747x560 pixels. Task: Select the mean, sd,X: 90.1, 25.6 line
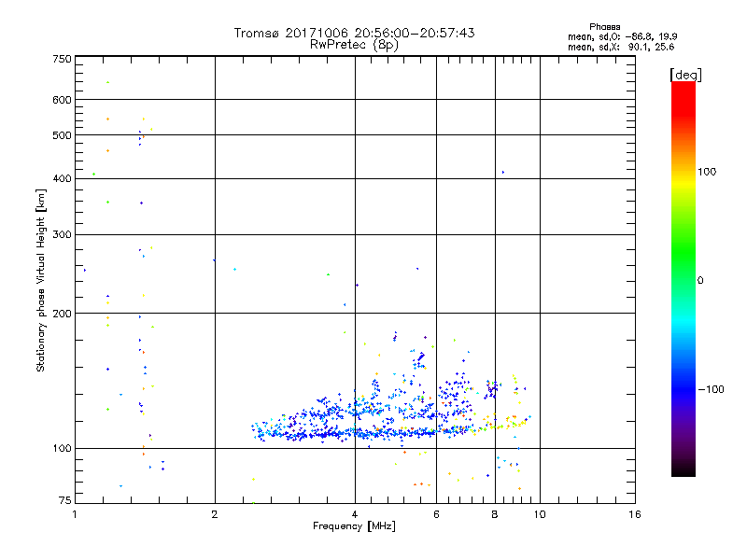621,47
